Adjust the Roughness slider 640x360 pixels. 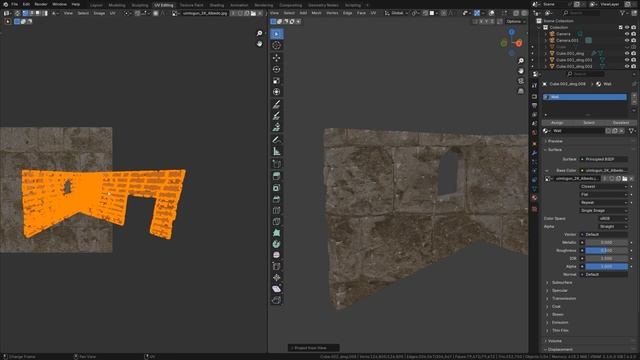coord(607,251)
